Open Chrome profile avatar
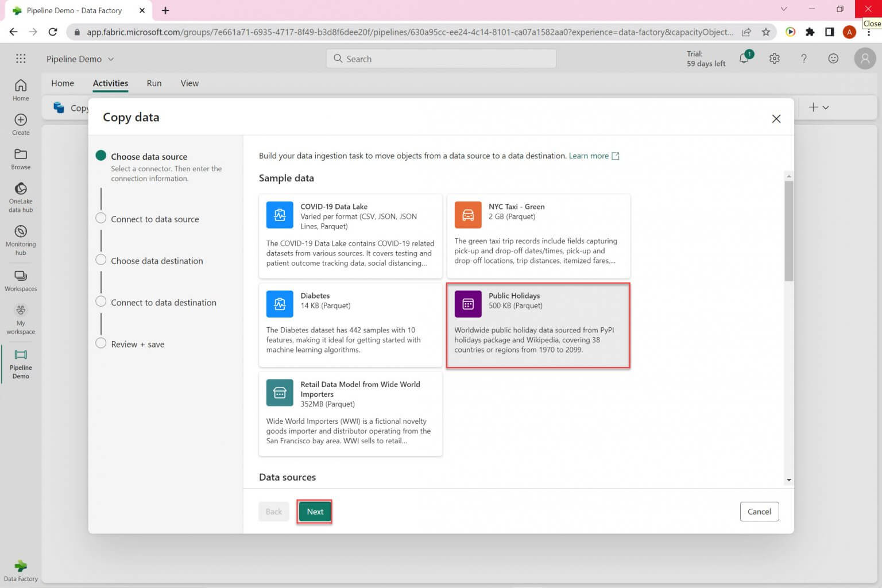The height and width of the screenshot is (588, 882). coord(849,32)
